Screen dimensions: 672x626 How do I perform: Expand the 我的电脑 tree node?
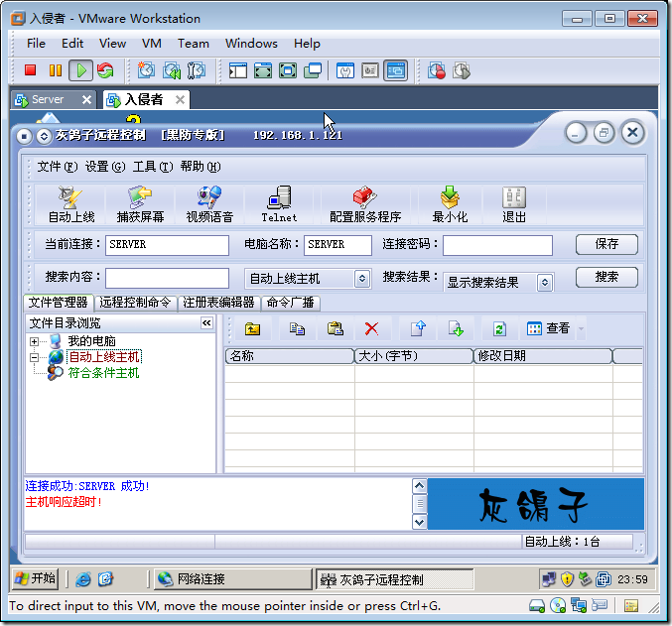click(x=34, y=341)
